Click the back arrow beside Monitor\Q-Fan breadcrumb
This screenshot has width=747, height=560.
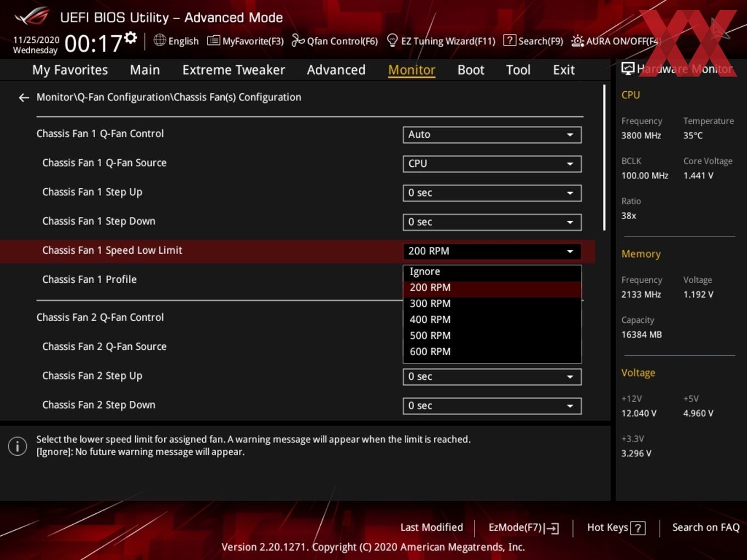(x=24, y=98)
